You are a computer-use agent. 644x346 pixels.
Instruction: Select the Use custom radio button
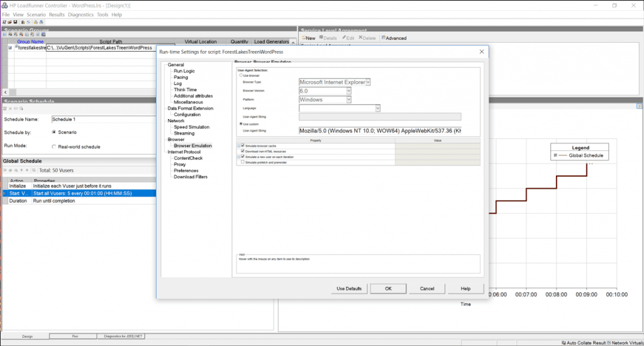241,124
